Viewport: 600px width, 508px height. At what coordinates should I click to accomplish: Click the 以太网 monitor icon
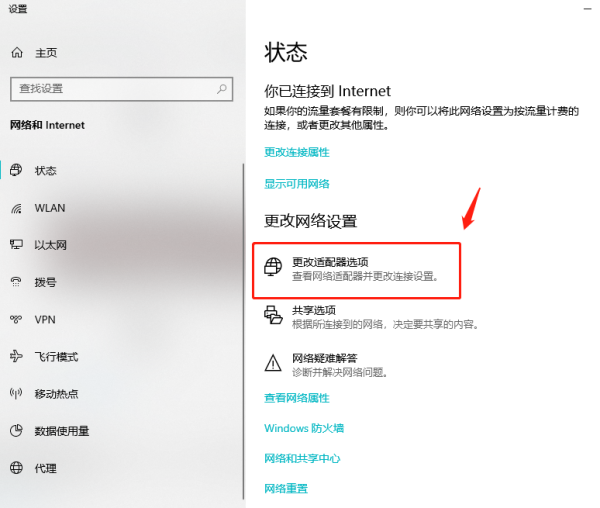point(16,244)
